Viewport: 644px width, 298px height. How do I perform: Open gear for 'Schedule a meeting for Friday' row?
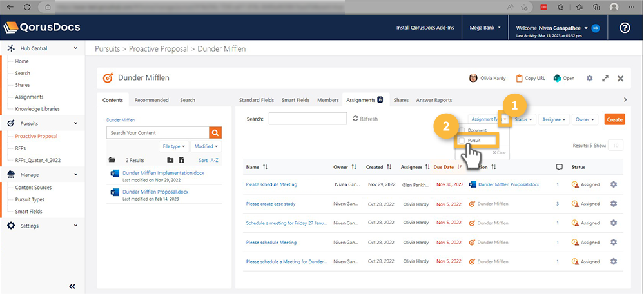point(614,223)
